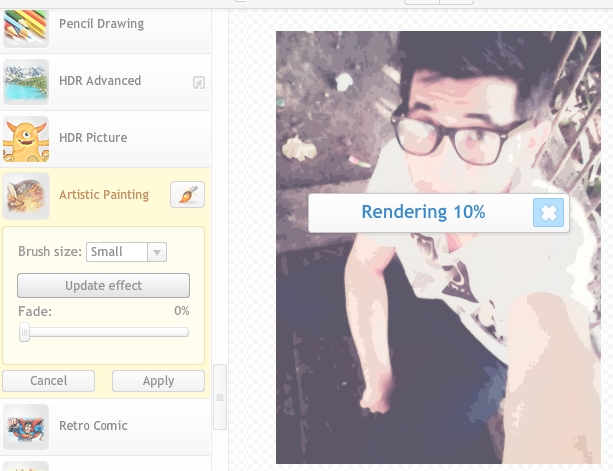
Task: Click the Brush size dropdown arrow
Action: point(157,252)
